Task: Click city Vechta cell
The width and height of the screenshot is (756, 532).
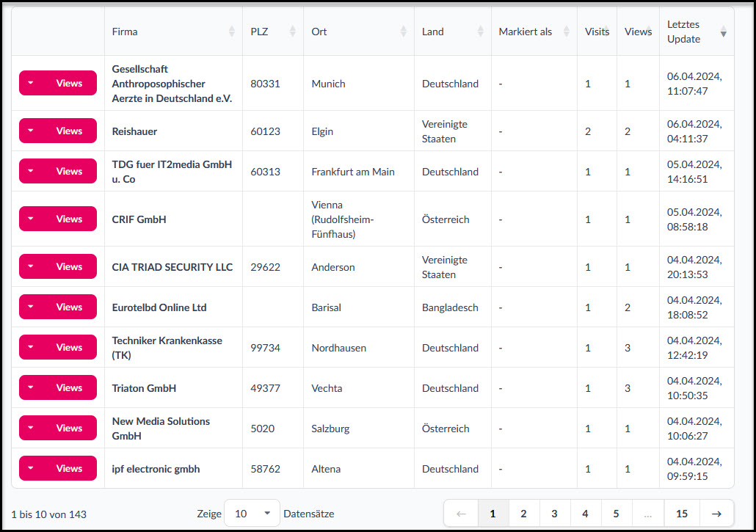Action: point(327,388)
